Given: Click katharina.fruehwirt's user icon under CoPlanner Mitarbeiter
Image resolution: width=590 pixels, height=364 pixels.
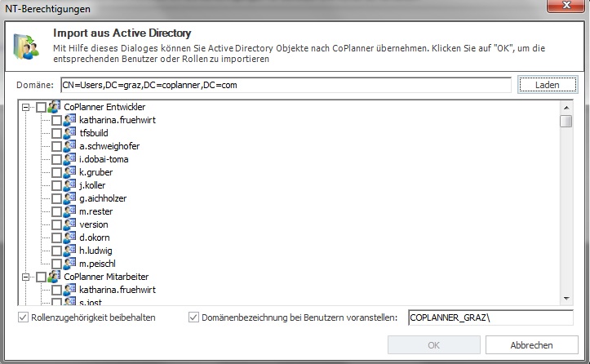Looking at the screenshot, I should pos(69,290).
